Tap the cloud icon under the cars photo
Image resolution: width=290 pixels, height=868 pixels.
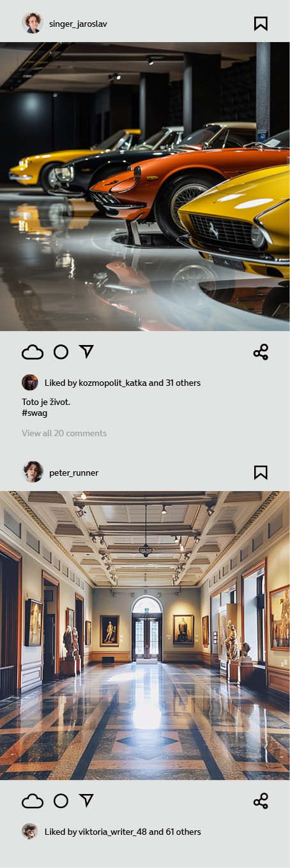pos(33,352)
